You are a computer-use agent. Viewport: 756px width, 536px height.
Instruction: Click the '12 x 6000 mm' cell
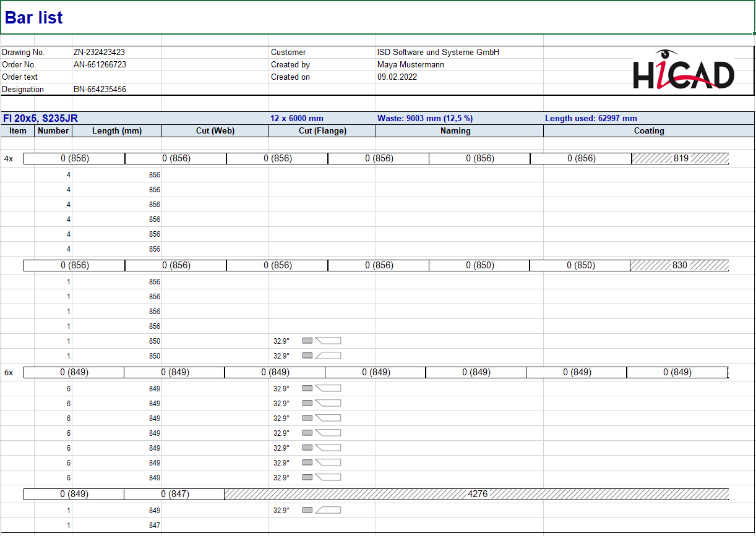coord(297,118)
